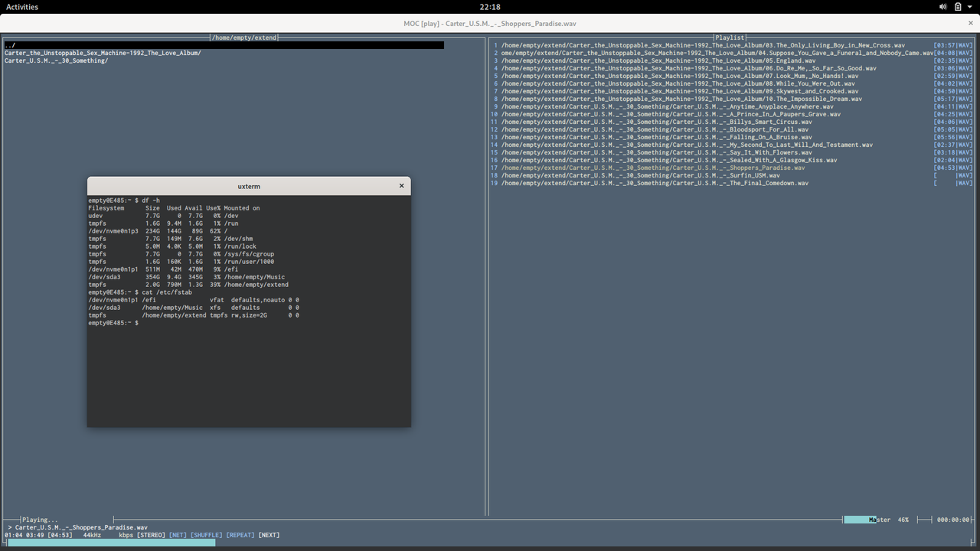Select the ../ parent directory entry
The width and height of the screenshot is (980, 551).
click(x=224, y=45)
